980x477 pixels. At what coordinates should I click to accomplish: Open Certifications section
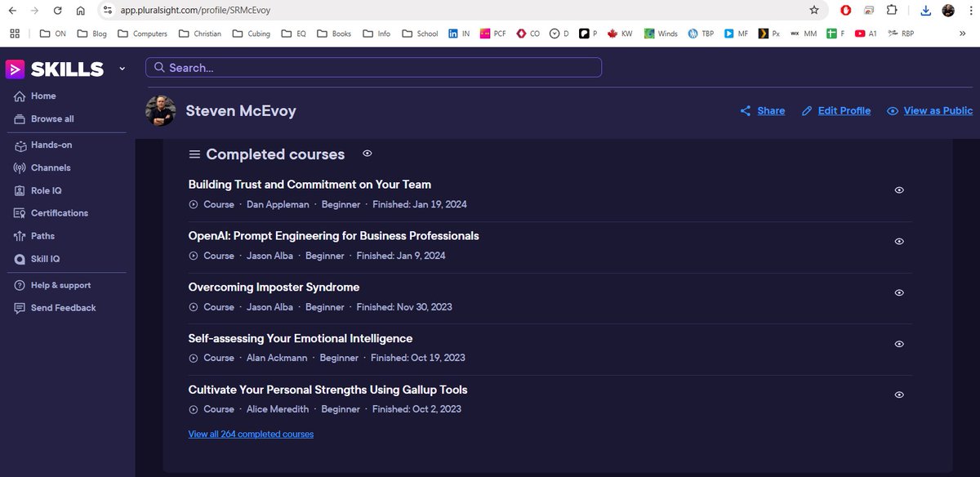51,213
